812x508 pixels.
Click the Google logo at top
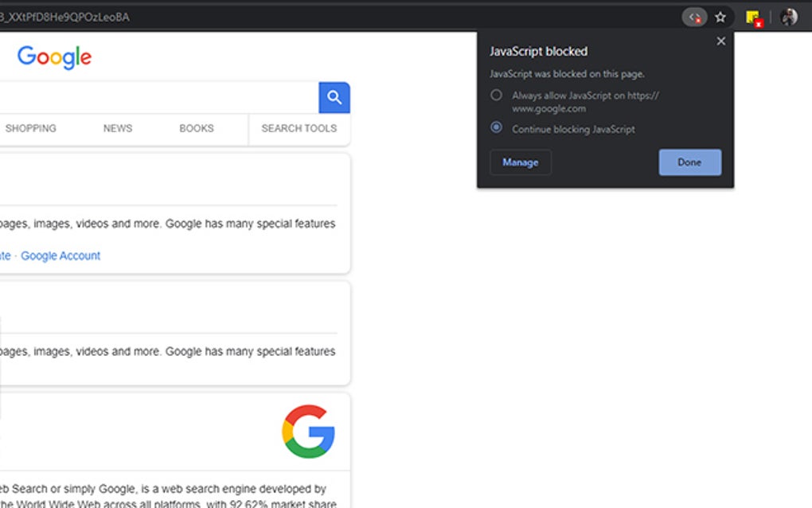[54, 57]
